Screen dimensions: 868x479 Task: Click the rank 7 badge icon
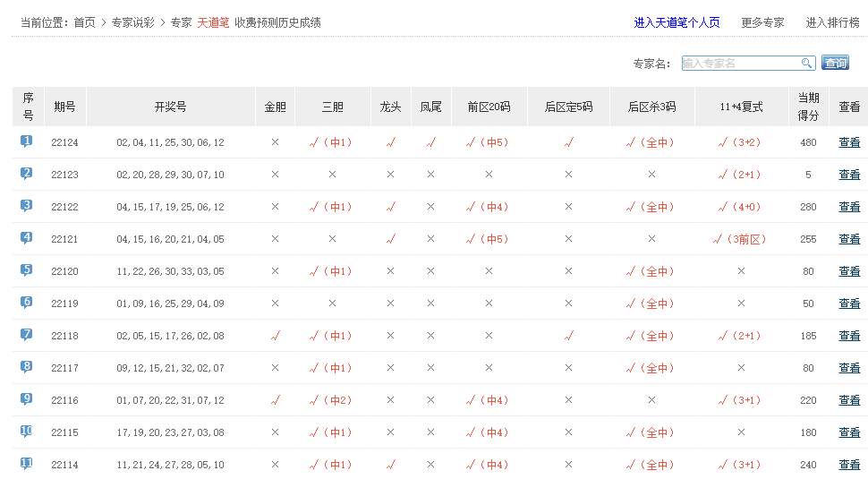tap(27, 335)
